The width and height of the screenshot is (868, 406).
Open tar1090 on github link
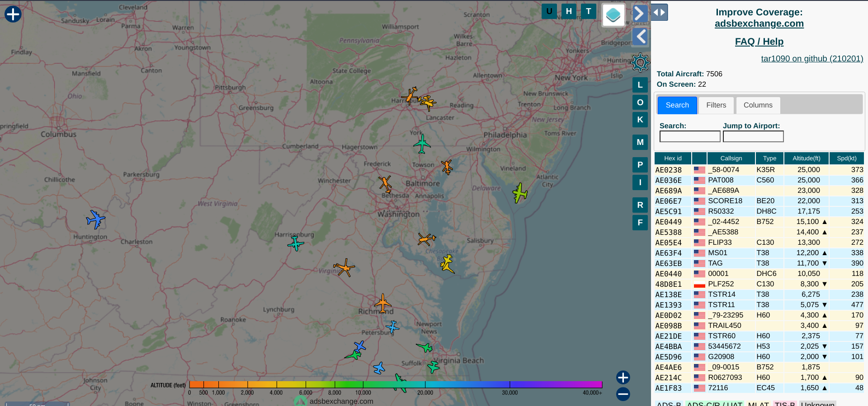tap(812, 59)
